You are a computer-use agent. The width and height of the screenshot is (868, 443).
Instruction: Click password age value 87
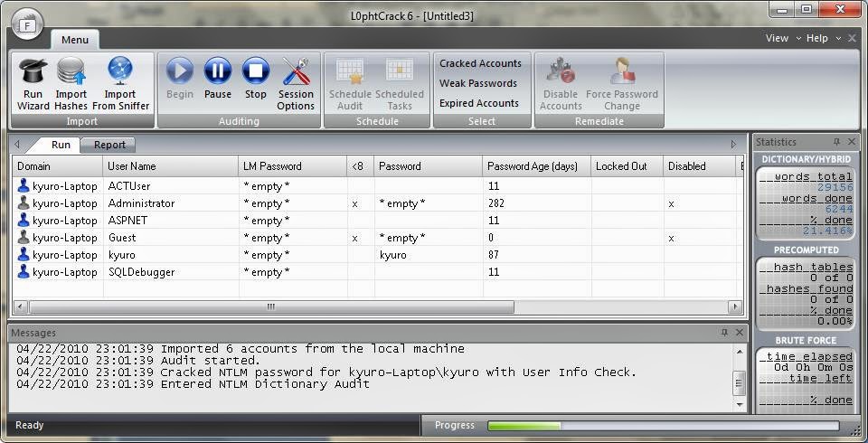pyautogui.click(x=493, y=255)
